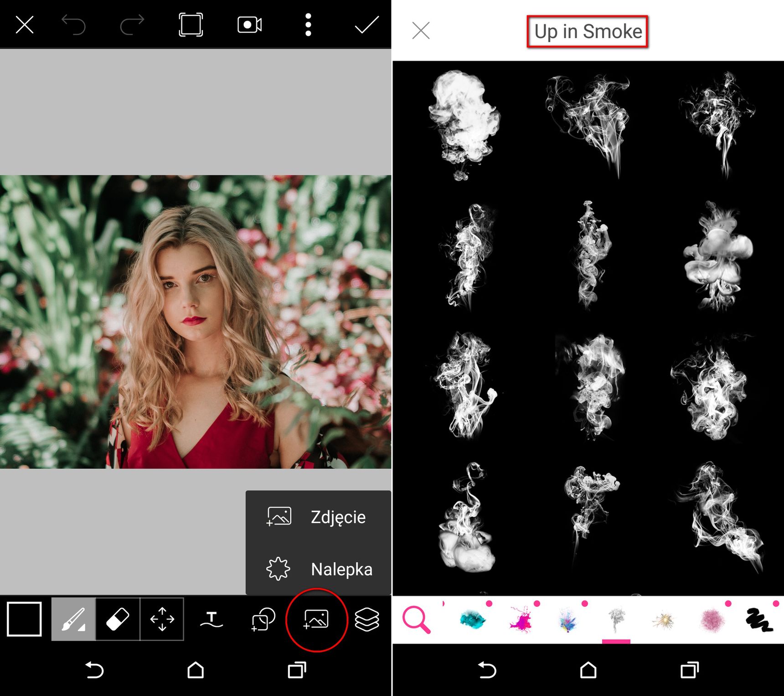The height and width of the screenshot is (696, 784).
Task: Left phone: tap Android recent apps button
Action: click(297, 670)
